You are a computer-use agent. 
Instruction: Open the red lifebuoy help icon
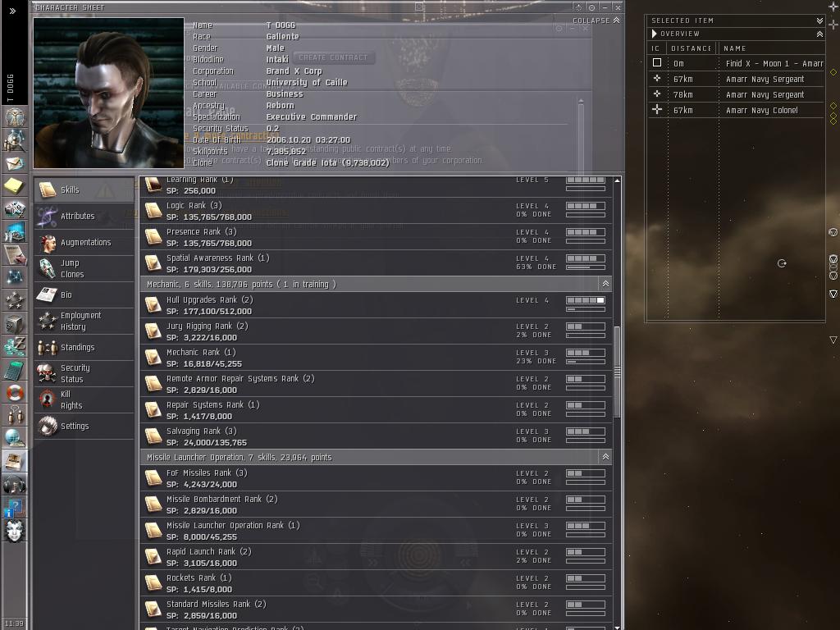(x=15, y=393)
